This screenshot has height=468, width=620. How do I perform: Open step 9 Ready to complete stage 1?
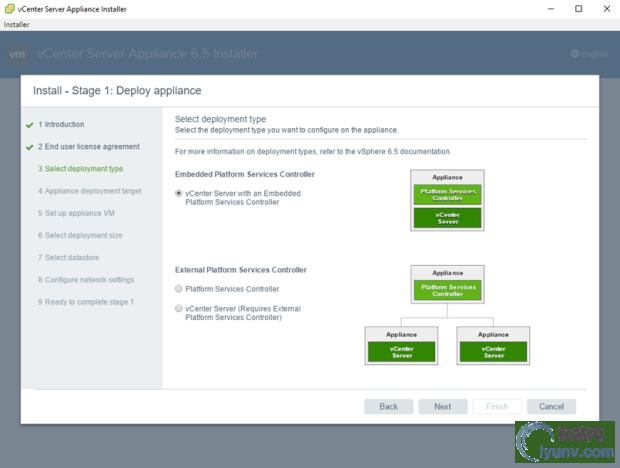pyautogui.click(x=86, y=302)
